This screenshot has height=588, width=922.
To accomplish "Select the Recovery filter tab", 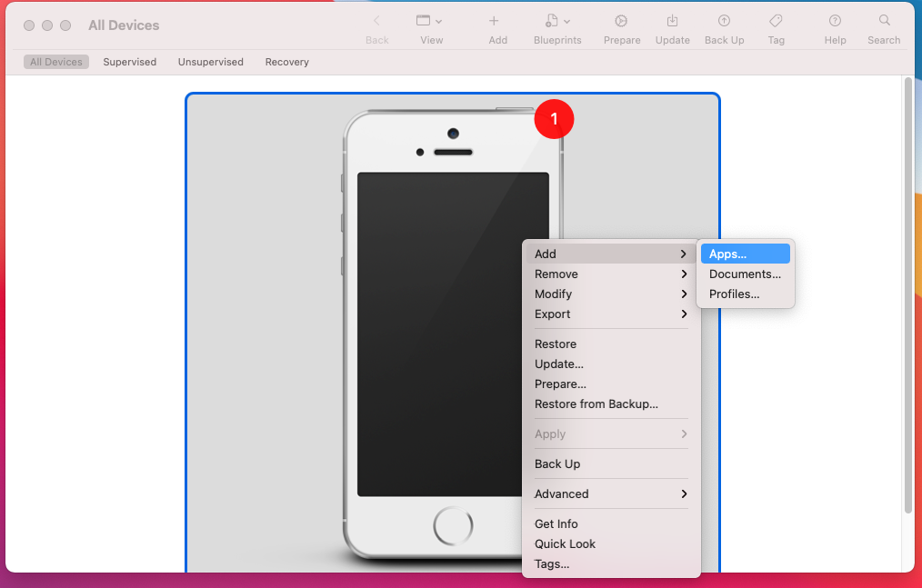I will [286, 62].
